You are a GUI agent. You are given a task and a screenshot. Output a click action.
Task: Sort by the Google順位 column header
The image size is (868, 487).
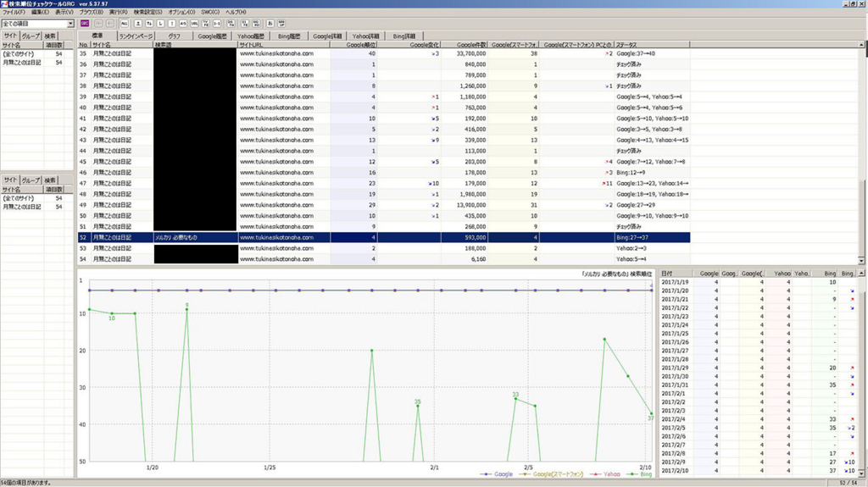coord(354,45)
